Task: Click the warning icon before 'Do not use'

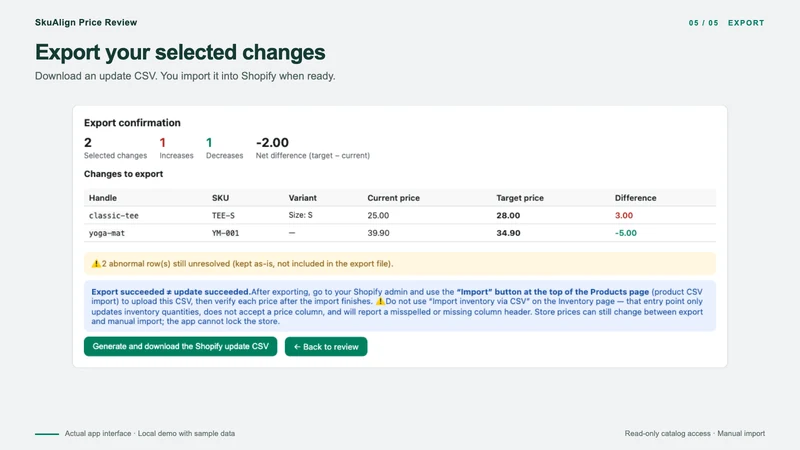Action: point(380,301)
